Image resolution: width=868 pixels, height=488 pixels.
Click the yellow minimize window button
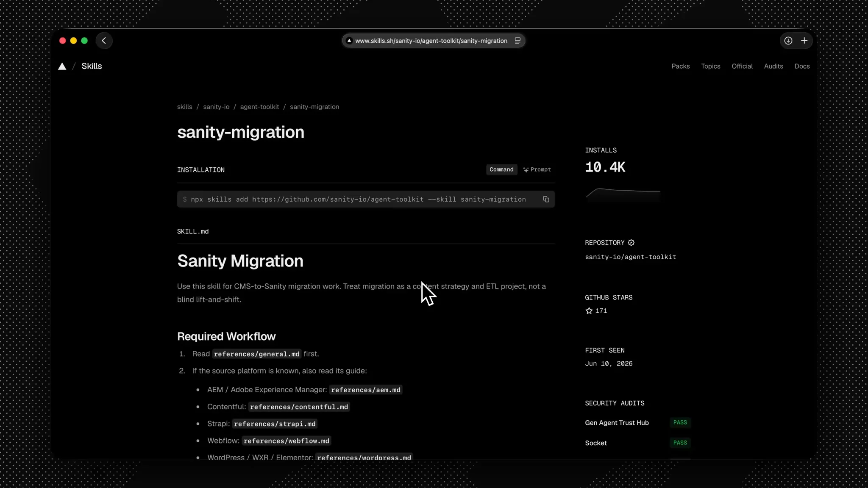(73, 41)
